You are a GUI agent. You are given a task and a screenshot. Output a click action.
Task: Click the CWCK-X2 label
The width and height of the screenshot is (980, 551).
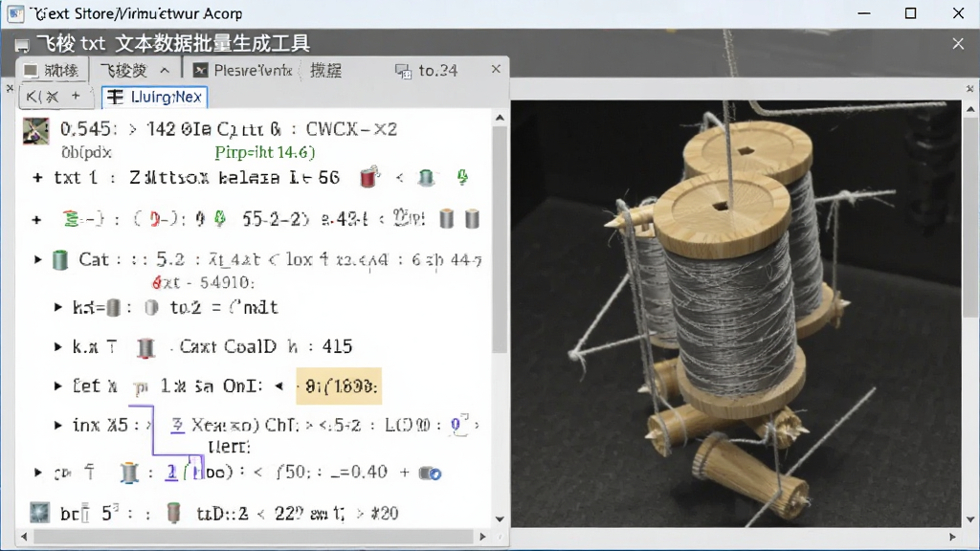[351, 129]
